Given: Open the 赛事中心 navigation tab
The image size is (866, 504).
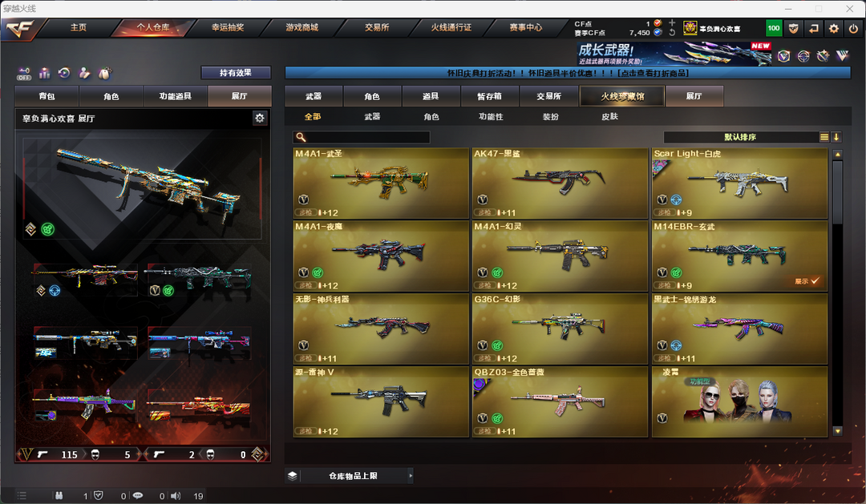Looking at the screenshot, I should pyautogui.click(x=526, y=27).
